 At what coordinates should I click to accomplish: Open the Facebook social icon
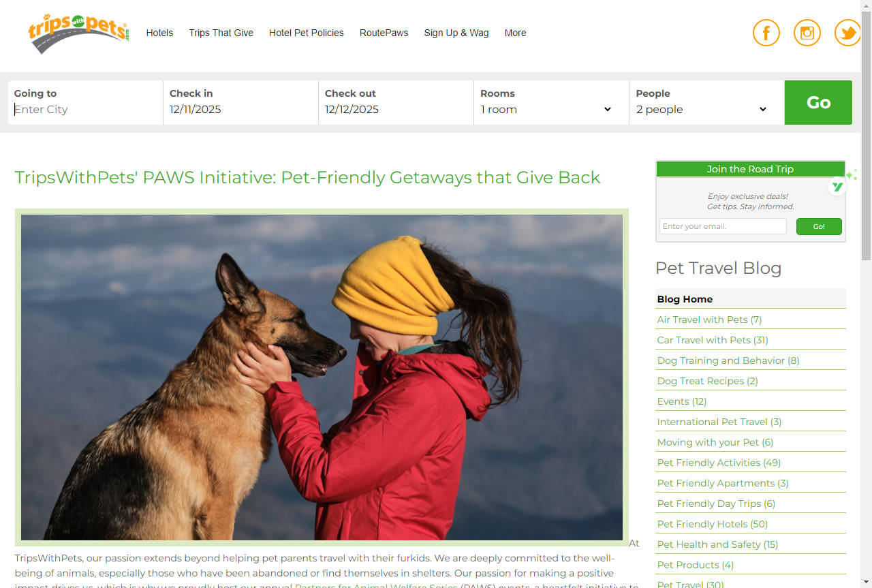pyautogui.click(x=766, y=33)
